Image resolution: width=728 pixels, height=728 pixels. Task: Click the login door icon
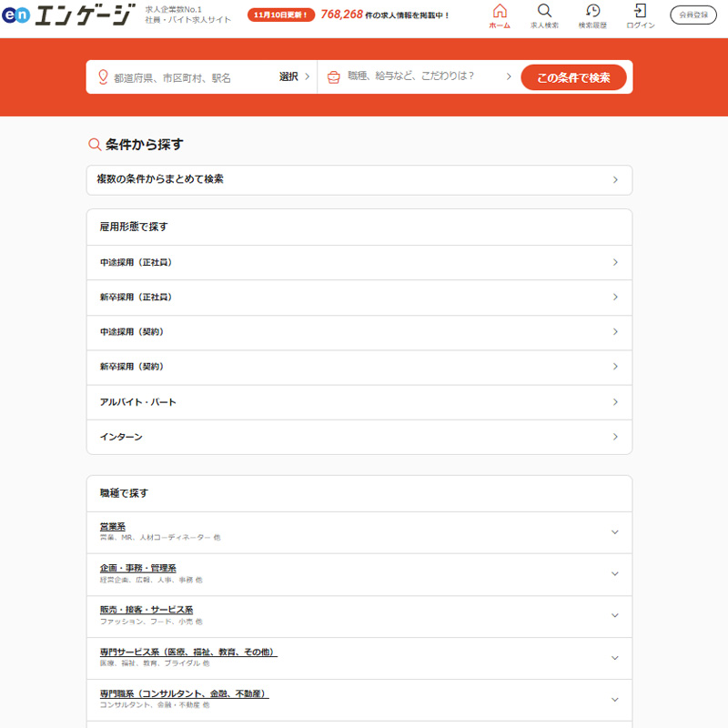[641, 11]
